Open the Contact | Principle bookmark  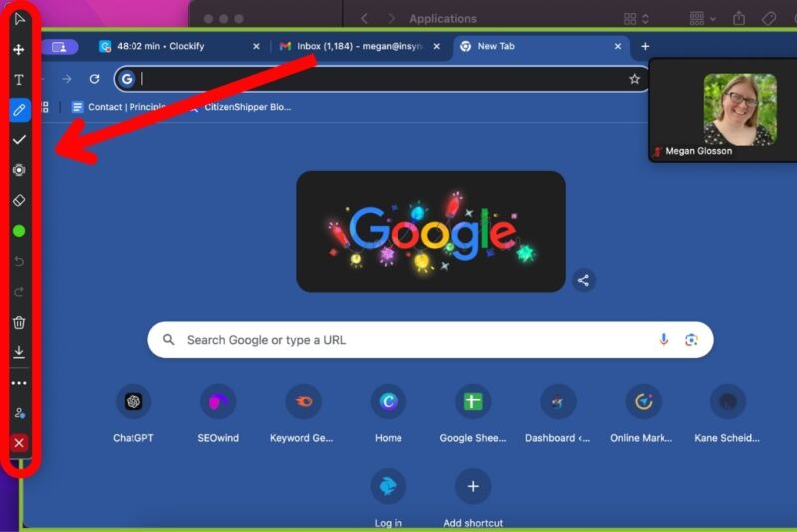coord(119,107)
